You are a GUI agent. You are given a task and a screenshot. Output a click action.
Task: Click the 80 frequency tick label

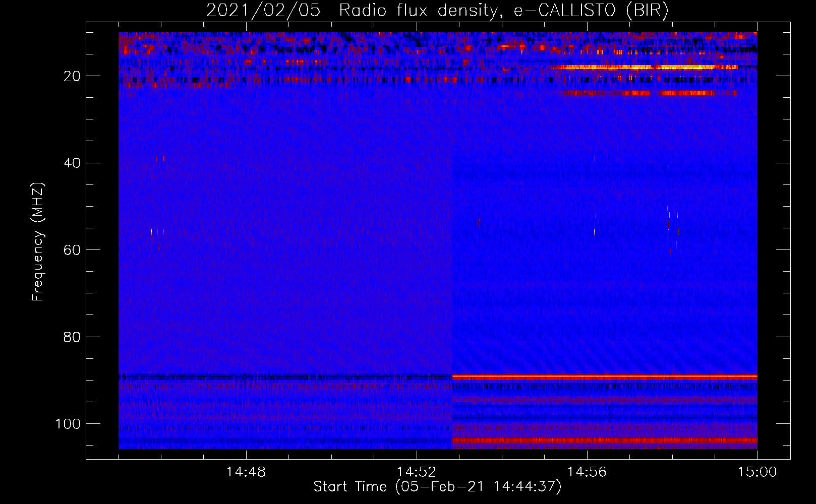tap(72, 337)
